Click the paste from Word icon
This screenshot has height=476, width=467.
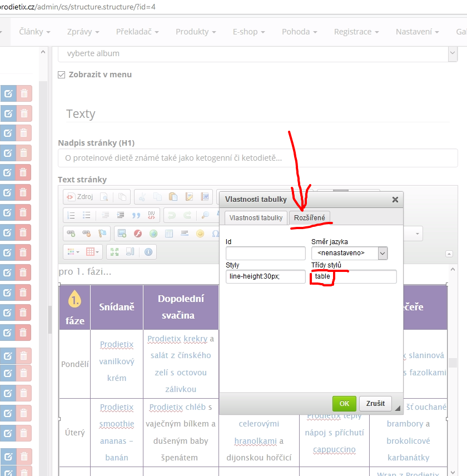point(205,197)
